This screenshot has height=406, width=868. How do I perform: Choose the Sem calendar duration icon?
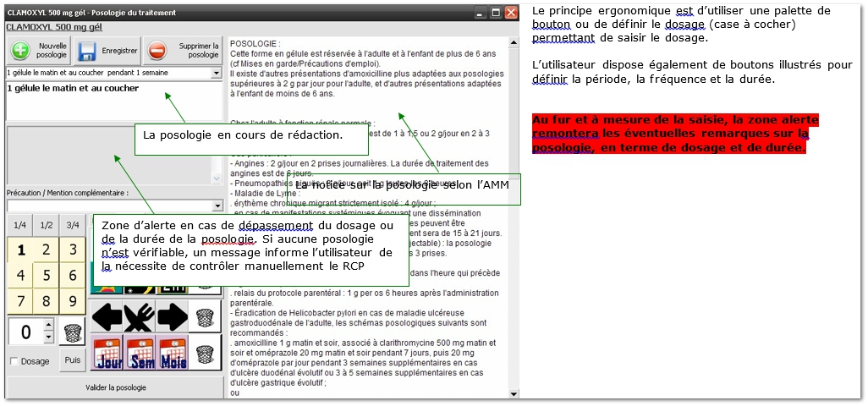tap(140, 353)
